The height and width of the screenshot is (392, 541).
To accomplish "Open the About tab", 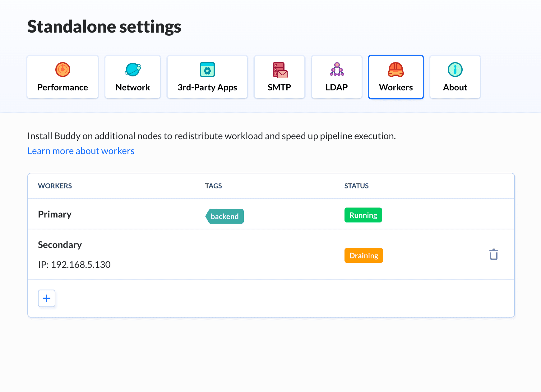I will [x=455, y=77].
